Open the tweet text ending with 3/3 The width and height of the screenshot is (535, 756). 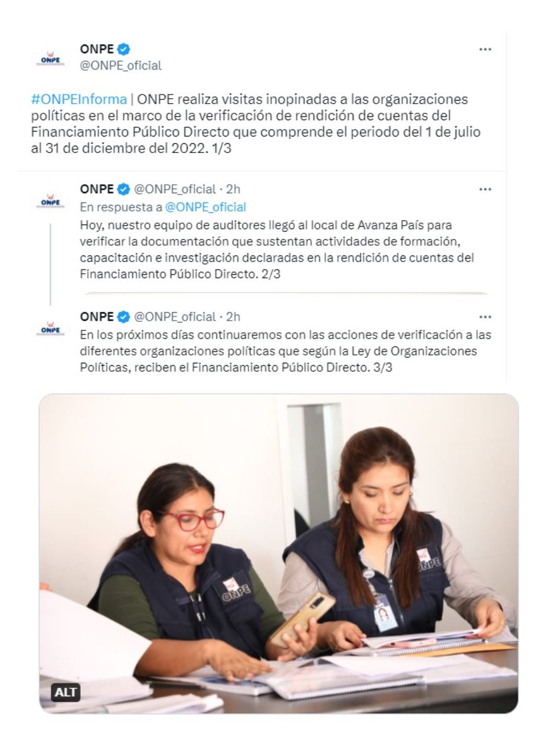(285, 352)
